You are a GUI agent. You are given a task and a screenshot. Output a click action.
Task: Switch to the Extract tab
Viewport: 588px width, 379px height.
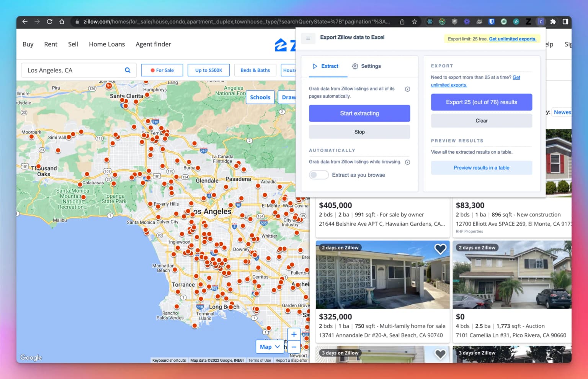325,66
